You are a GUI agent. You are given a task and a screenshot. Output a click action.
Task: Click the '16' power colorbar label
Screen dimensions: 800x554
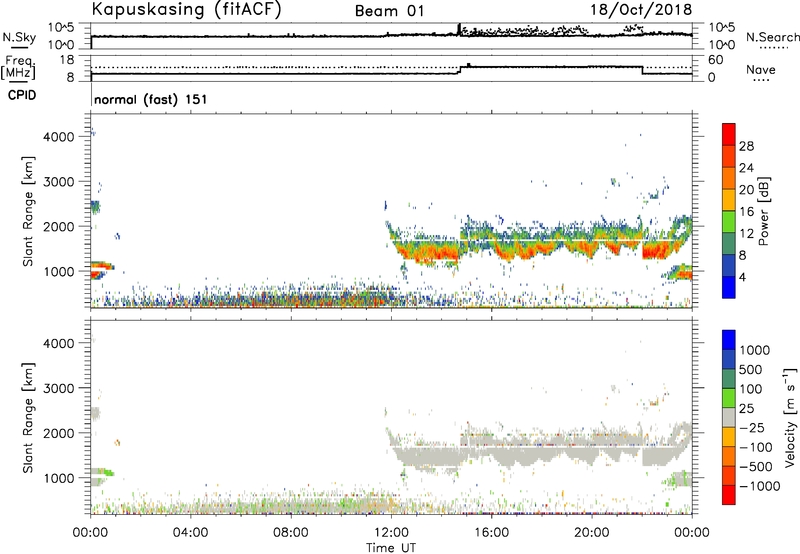(746, 212)
